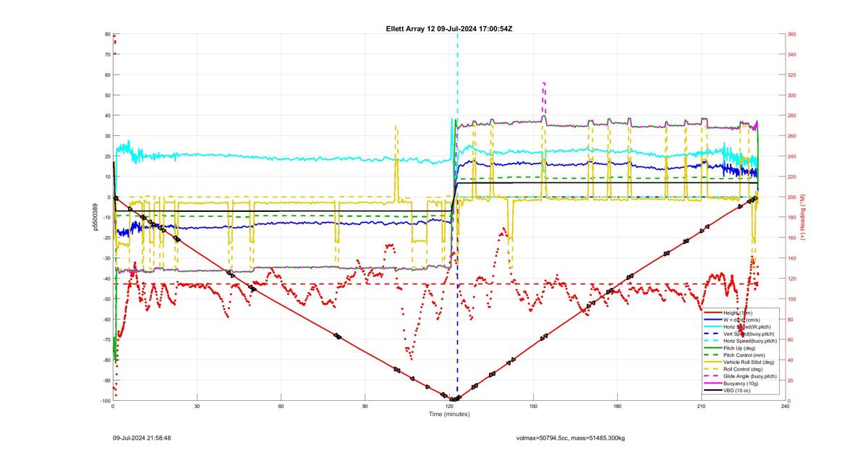Click x-axis tick label '120'
Viewport: 868px width, 450px height.
pos(449,407)
